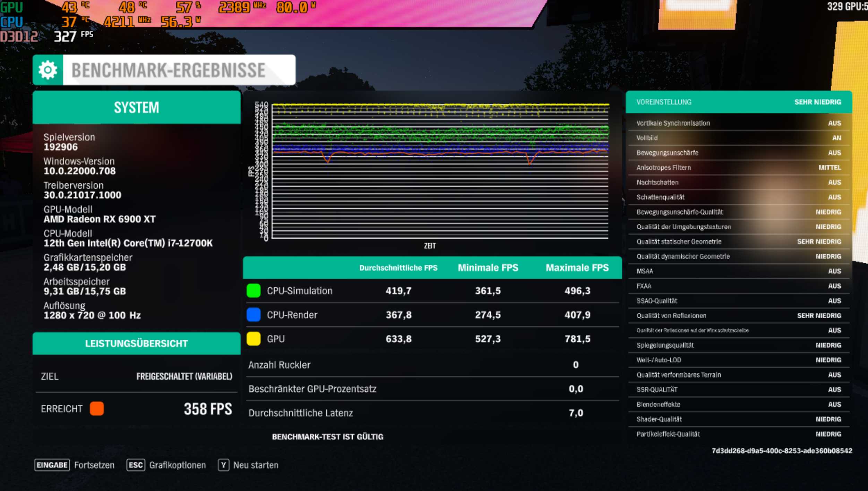Click the settings gear icon beside Benchmark-Ergebnisse
868x491 pixels.
pos(48,70)
